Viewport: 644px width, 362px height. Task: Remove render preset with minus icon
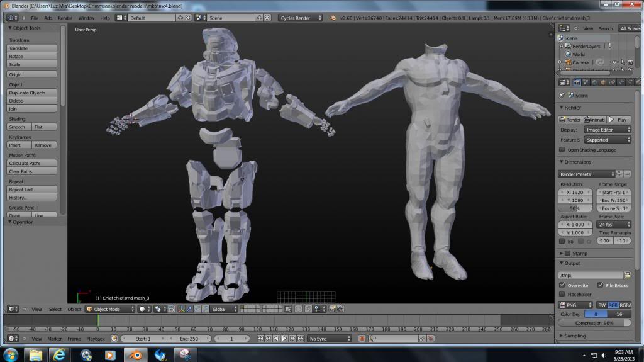point(627,174)
